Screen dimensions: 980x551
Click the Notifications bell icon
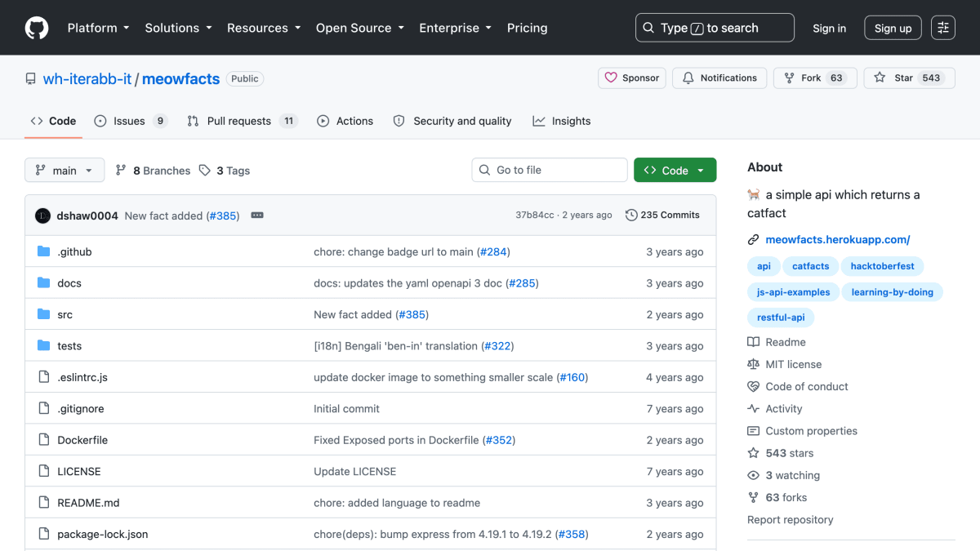tap(688, 78)
